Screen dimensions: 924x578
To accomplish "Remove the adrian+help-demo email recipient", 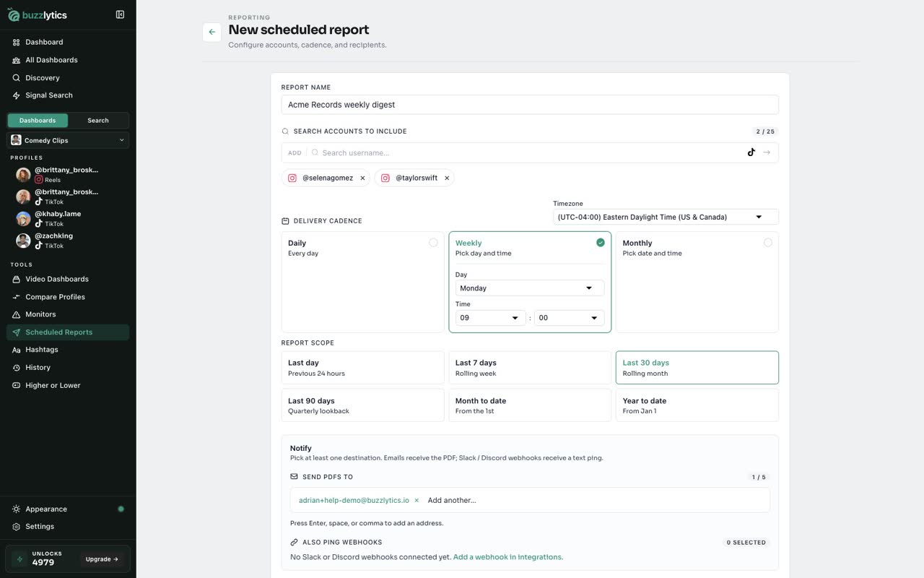I will click(x=417, y=500).
